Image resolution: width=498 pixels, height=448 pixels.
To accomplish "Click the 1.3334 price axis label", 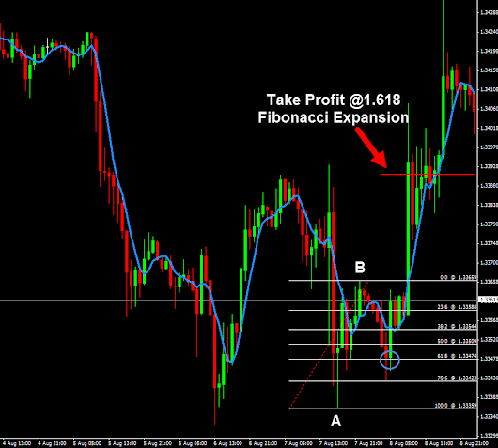I will coord(489,416).
